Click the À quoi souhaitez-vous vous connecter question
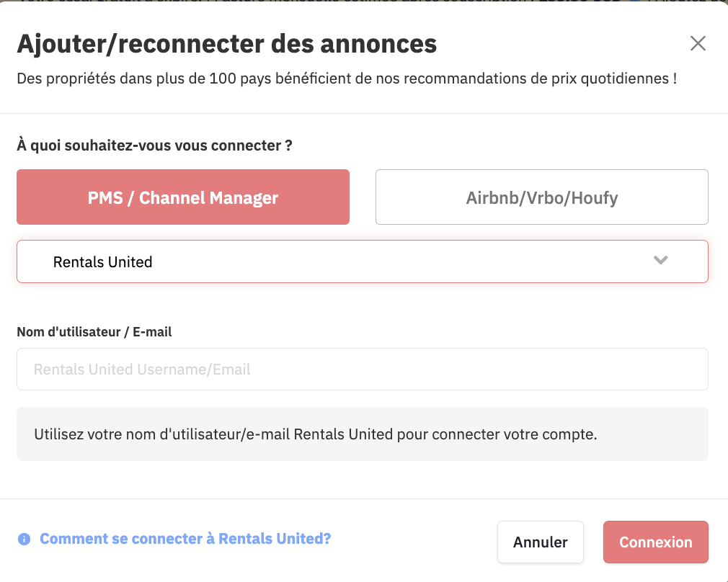 point(154,145)
